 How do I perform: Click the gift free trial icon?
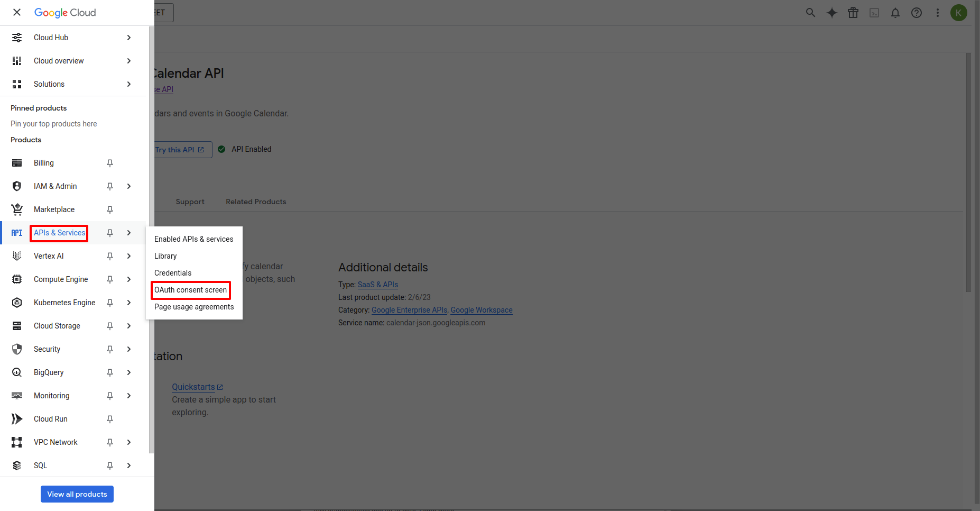(853, 13)
